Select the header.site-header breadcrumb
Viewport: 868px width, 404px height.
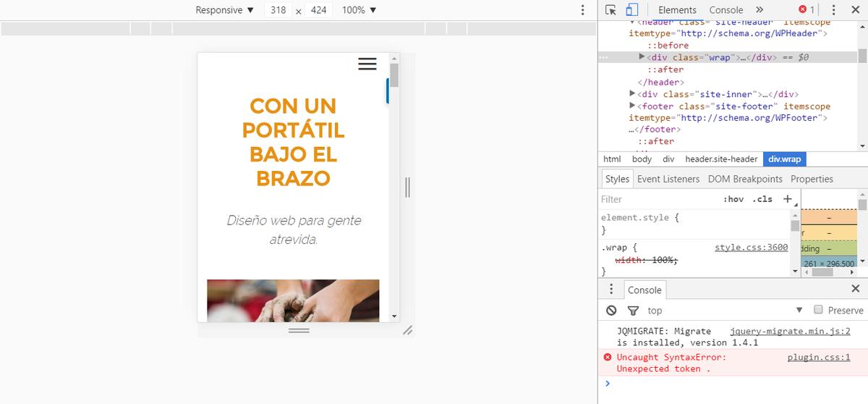click(x=721, y=159)
